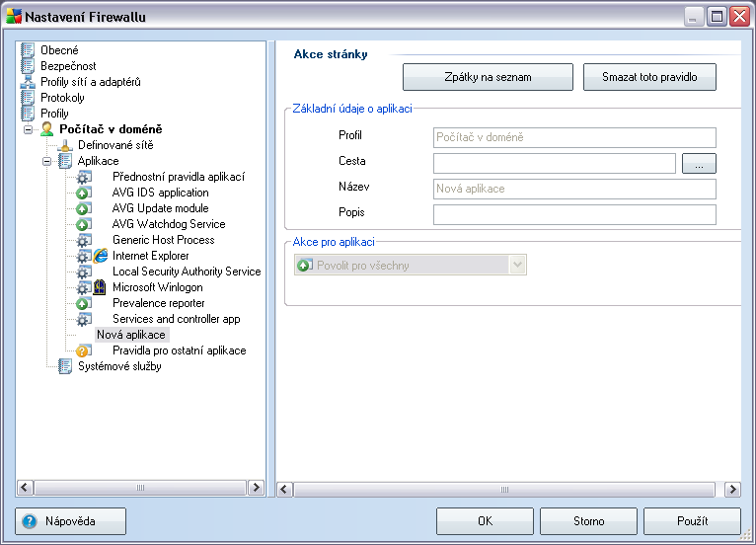Select Obecné in the settings tree
756x545 pixels.
tap(59, 50)
